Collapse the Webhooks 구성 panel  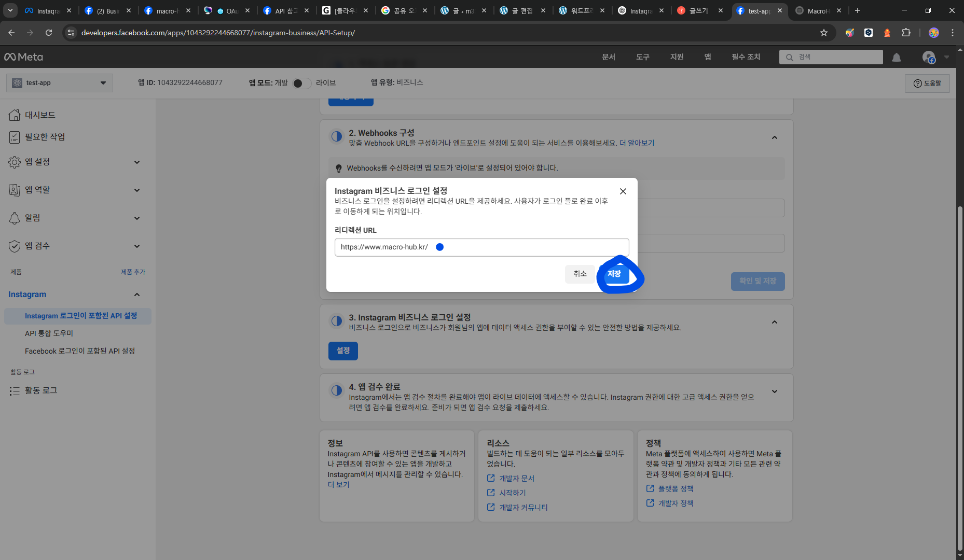[x=775, y=137]
